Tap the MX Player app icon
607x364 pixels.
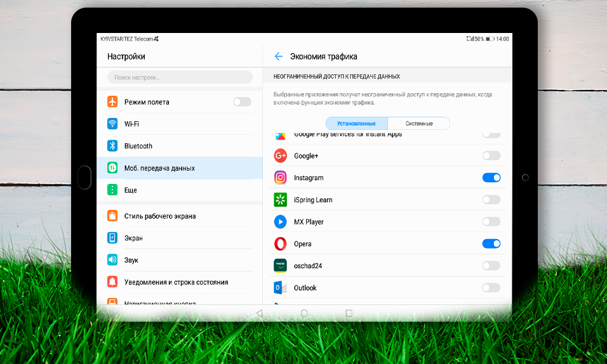(x=280, y=222)
